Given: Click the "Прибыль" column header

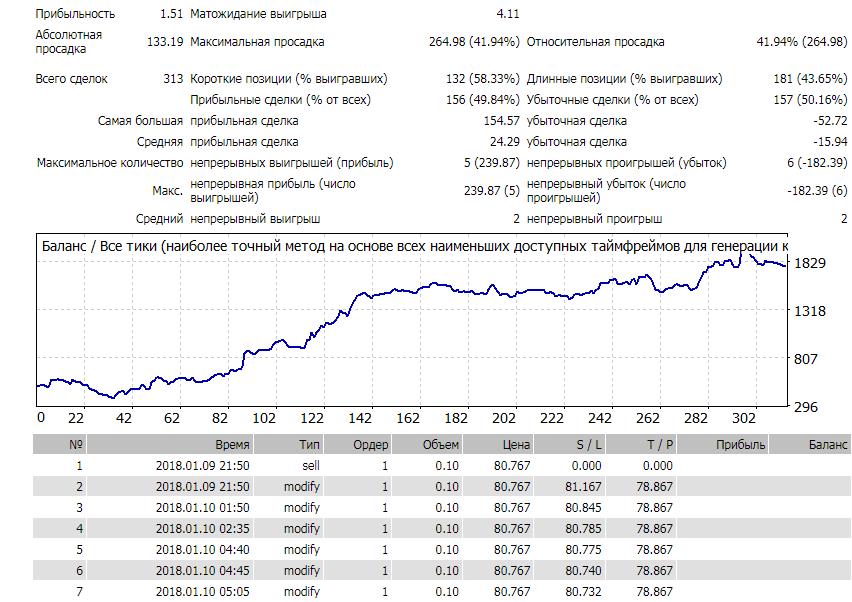Looking at the screenshot, I should tap(741, 445).
